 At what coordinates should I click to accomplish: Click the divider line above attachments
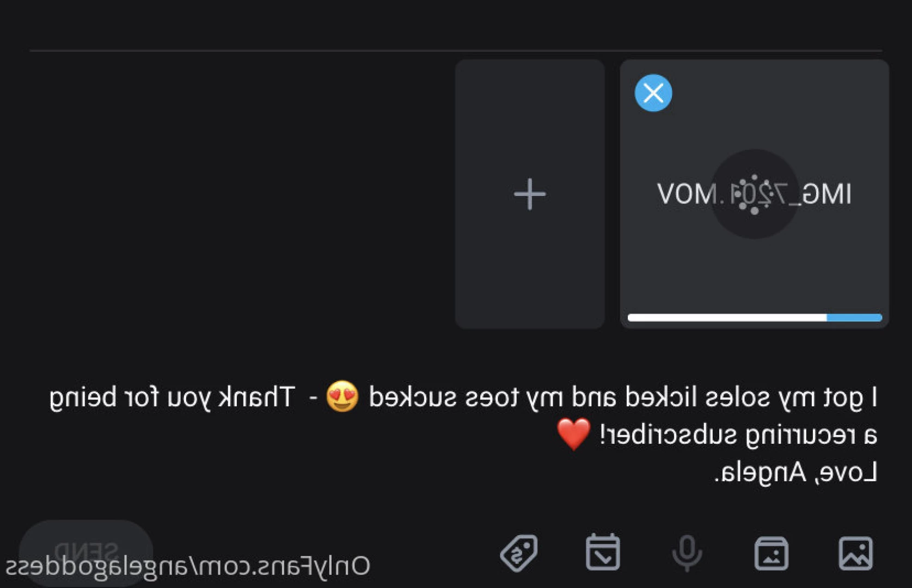(x=456, y=51)
